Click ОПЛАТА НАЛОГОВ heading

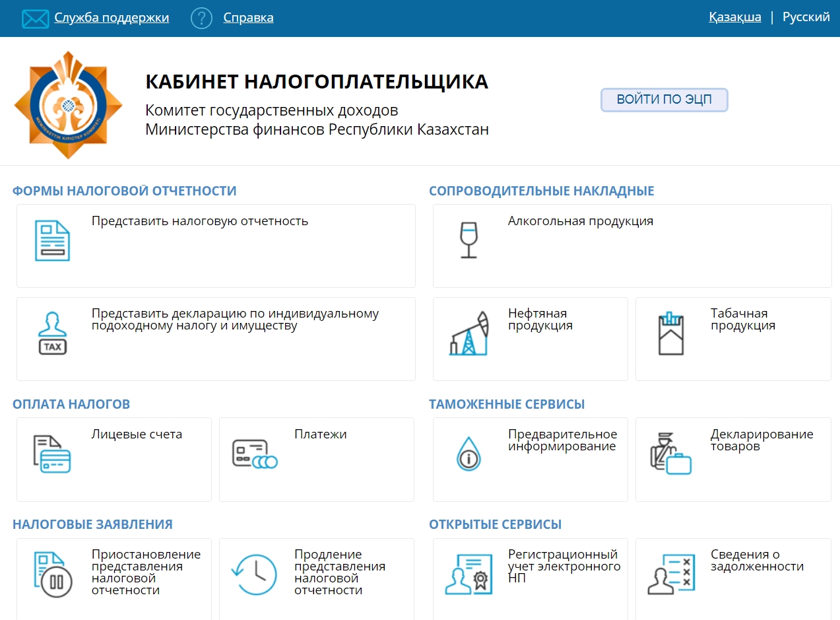click(x=71, y=404)
